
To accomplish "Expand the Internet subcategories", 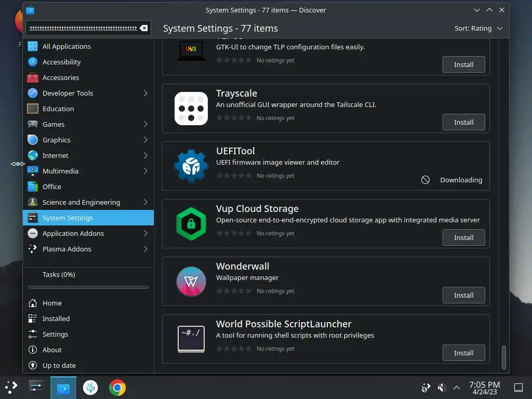I will click(x=145, y=155).
